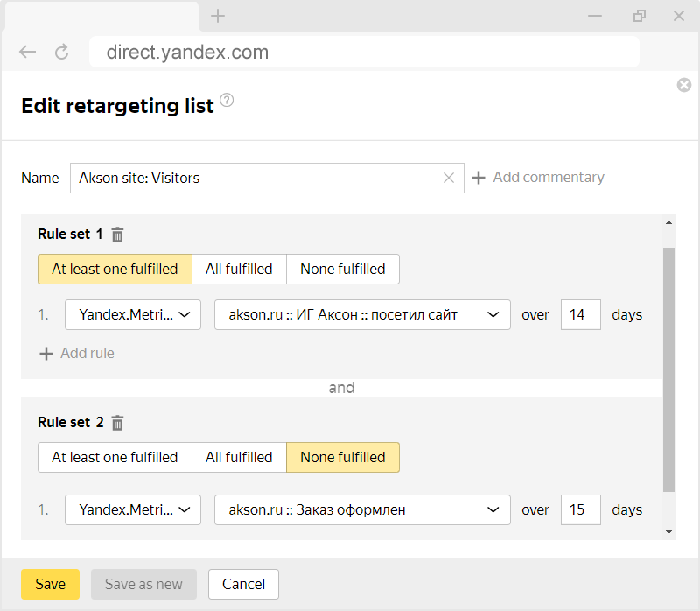Open Yandex.Metrica type dropdown in Rule set 1
This screenshot has width=700, height=611.
(133, 315)
